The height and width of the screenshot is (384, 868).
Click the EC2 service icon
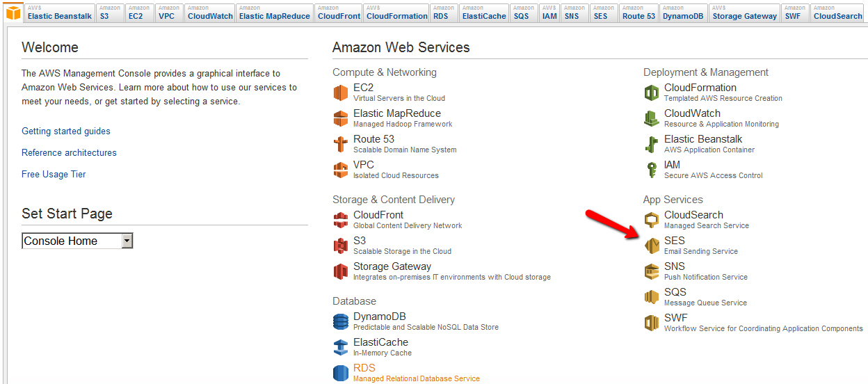(x=340, y=93)
